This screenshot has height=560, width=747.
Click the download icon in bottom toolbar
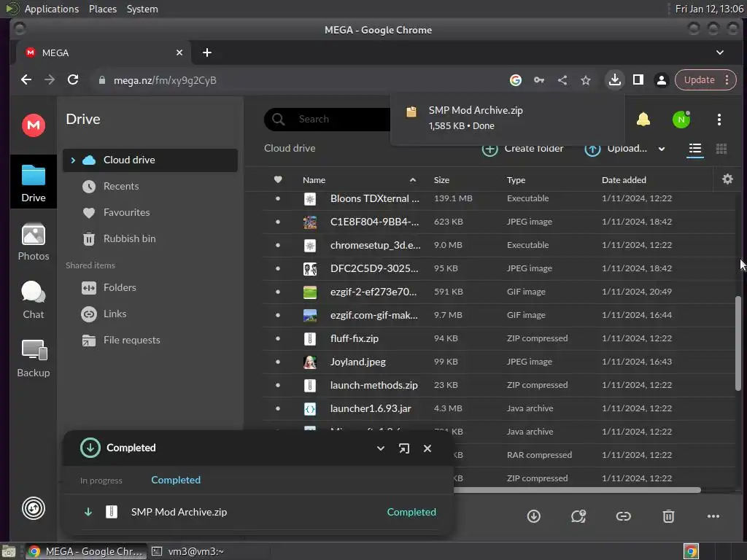[x=533, y=516]
